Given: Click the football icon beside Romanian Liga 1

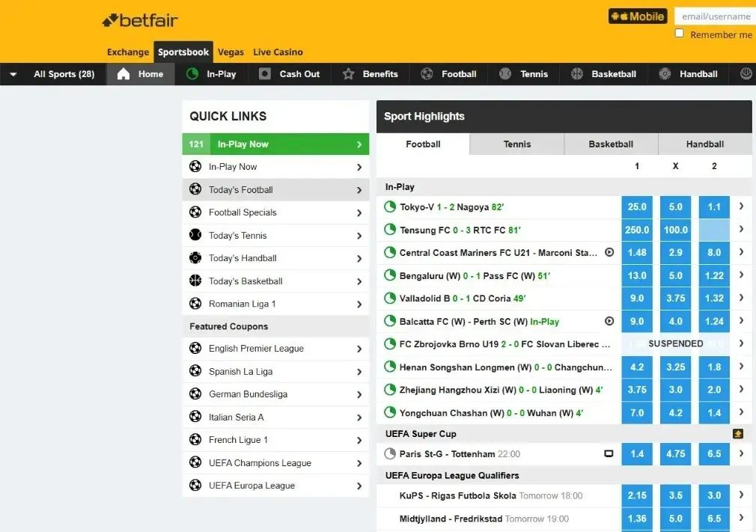Looking at the screenshot, I should coord(195,304).
